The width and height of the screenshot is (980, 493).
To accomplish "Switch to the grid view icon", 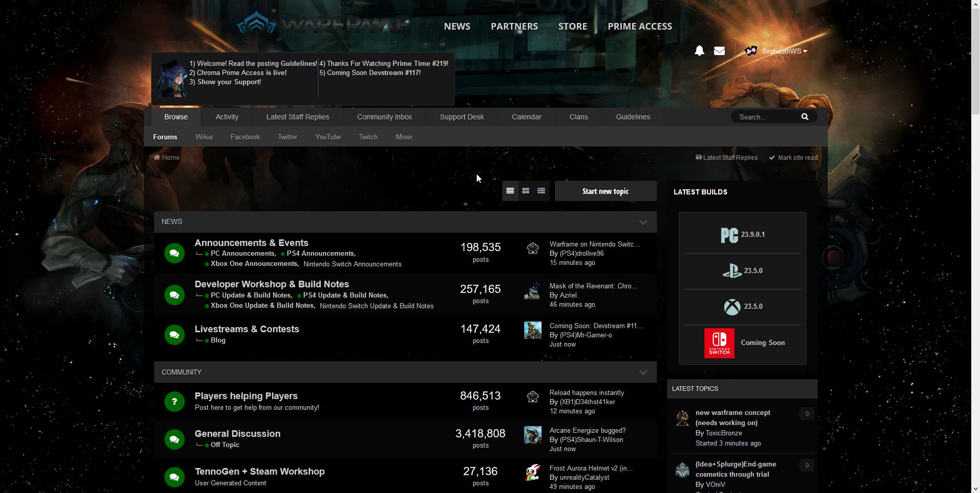I will point(526,191).
